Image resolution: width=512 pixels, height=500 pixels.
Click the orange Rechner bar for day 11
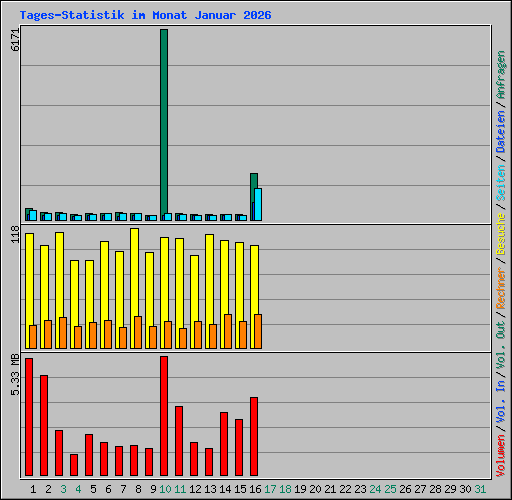click(x=183, y=338)
